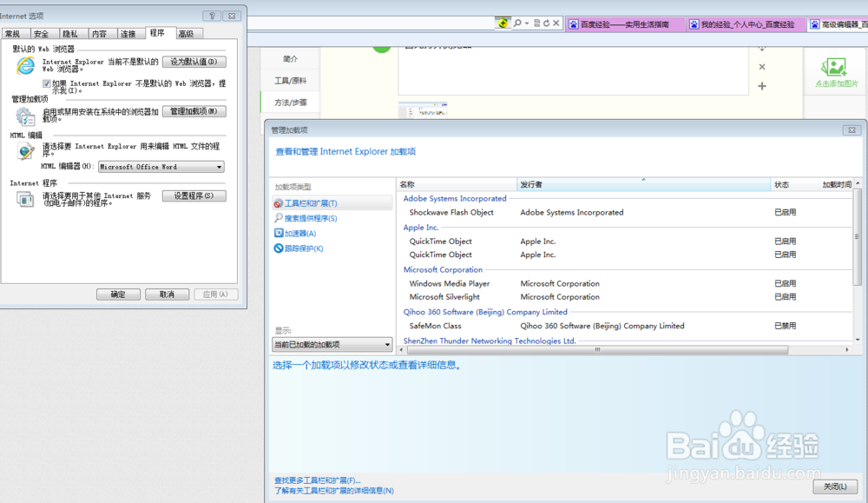Click the Qihoo 360 Software group header
Image resolution: width=868 pixels, height=503 pixels.
(x=485, y=312)
